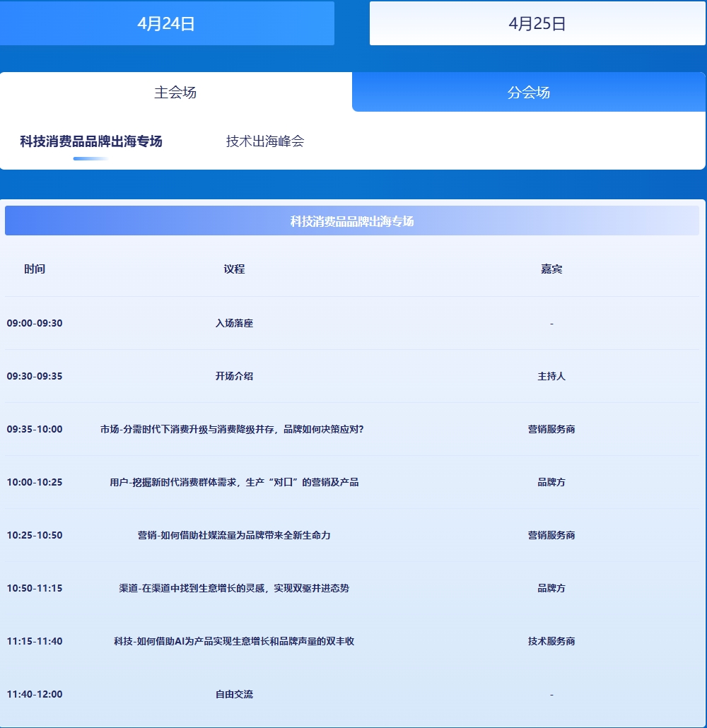
Task: Open the 渠道-在渠道中找到生意增长 agenda item
Action: [x=234, y=589]
